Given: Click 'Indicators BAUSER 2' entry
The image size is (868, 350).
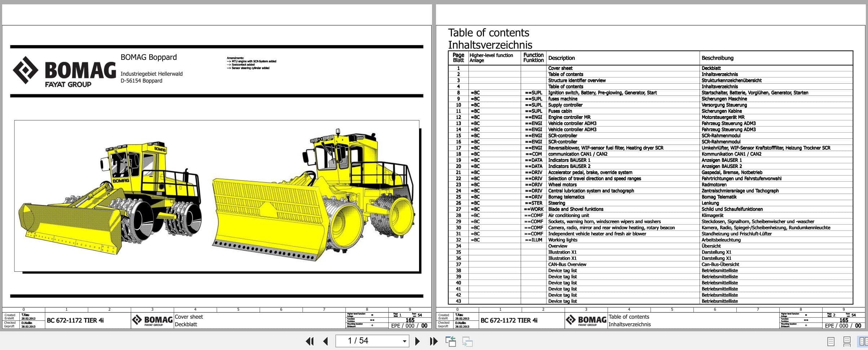Looking at the screenshot, I should pos(569,166).
